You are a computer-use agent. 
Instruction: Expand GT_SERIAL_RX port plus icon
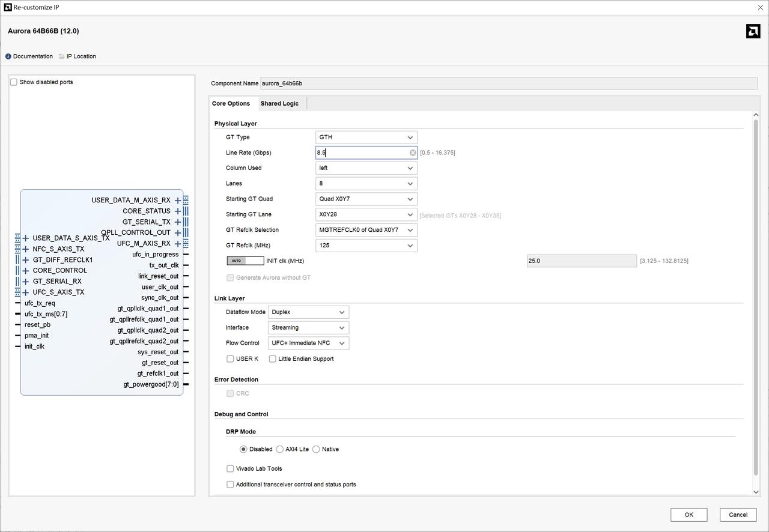26,282
